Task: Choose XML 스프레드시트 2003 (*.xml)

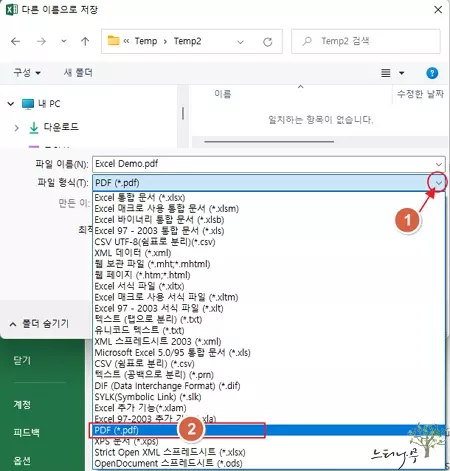Action: [269, 341]
